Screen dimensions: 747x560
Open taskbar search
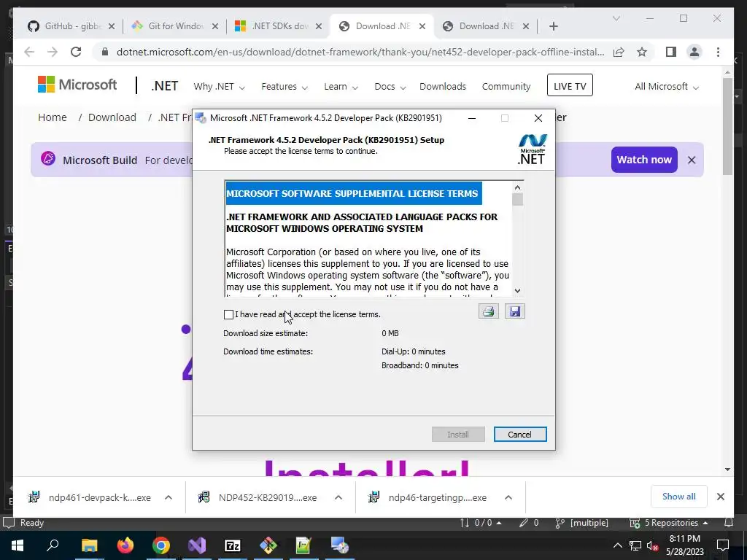coord(53,545)
